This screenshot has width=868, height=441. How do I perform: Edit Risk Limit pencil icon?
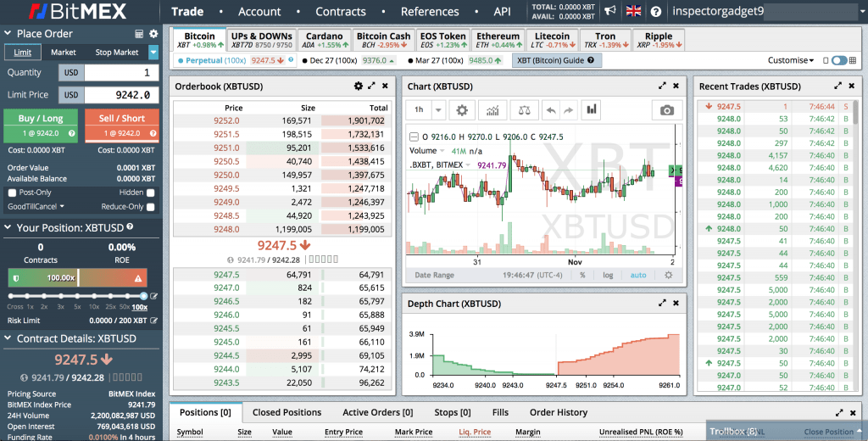(154, 321)
